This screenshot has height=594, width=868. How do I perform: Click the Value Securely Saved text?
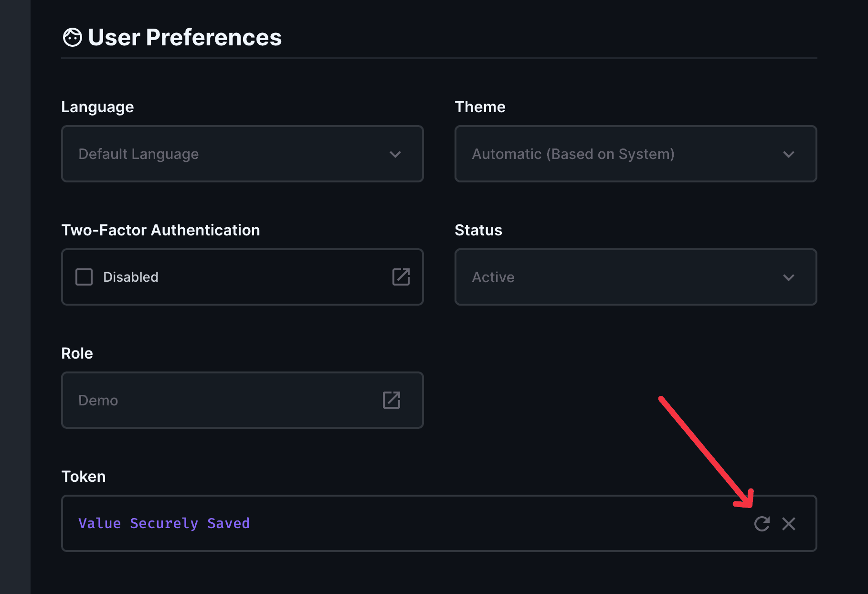164,523
